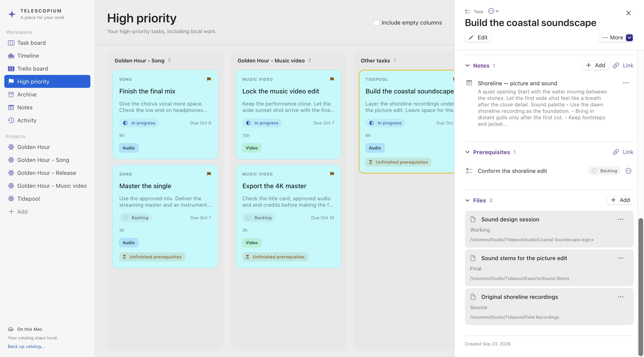The width and height of the screenshot is (644, 357).
Task: Collapse the Prerequisites section
Action: click(467, 152)
